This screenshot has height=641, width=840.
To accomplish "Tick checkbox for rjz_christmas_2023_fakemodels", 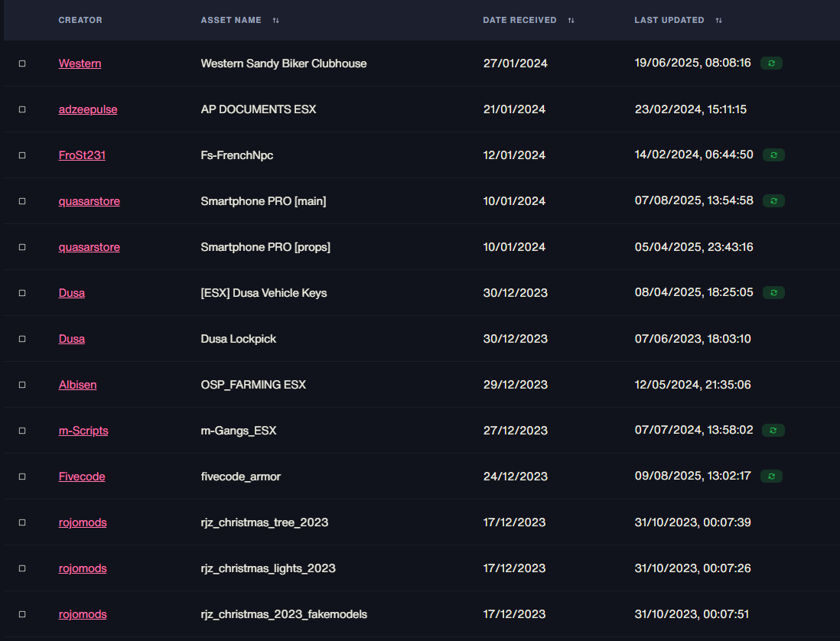I will (x=22, y=614).
